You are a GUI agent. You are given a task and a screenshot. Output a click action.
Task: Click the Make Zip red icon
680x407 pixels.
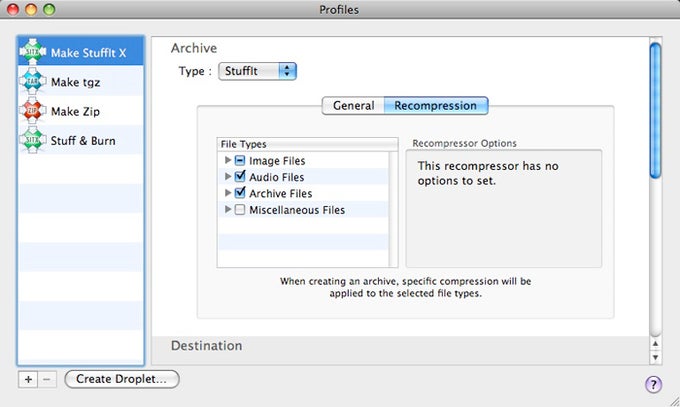pos(33,111)
